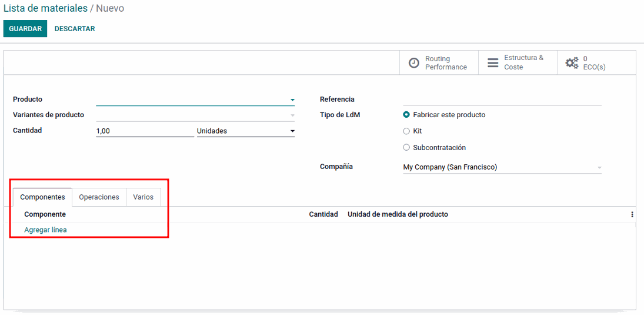
Task: Select the Kit radio option
Action: click(x=406, y=131)
